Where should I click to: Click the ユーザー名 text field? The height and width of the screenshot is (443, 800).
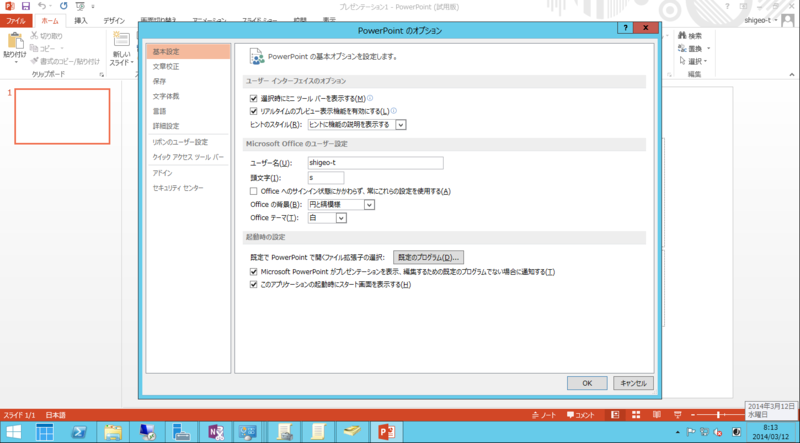[376, 163]
